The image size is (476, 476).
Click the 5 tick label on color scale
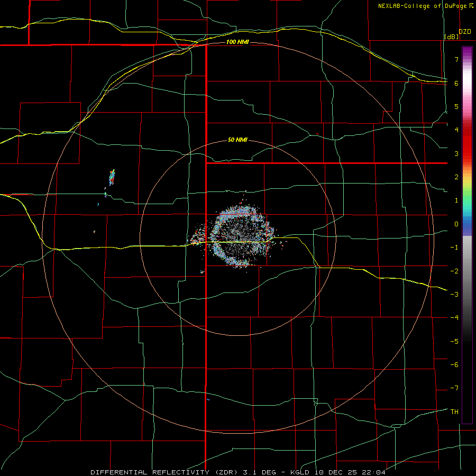pos(456,106)
